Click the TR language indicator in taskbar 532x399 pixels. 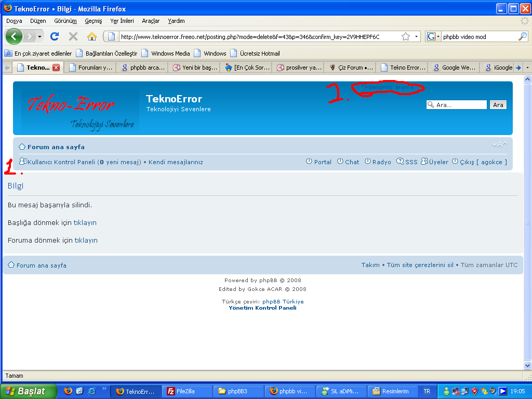point(427,391)
